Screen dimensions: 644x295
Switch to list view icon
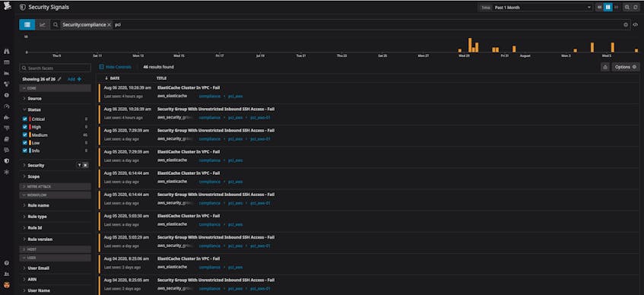point(27,24)
